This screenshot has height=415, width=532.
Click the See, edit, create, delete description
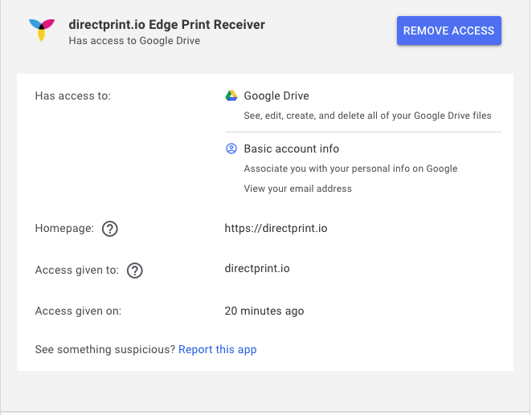tap(367, 116)
